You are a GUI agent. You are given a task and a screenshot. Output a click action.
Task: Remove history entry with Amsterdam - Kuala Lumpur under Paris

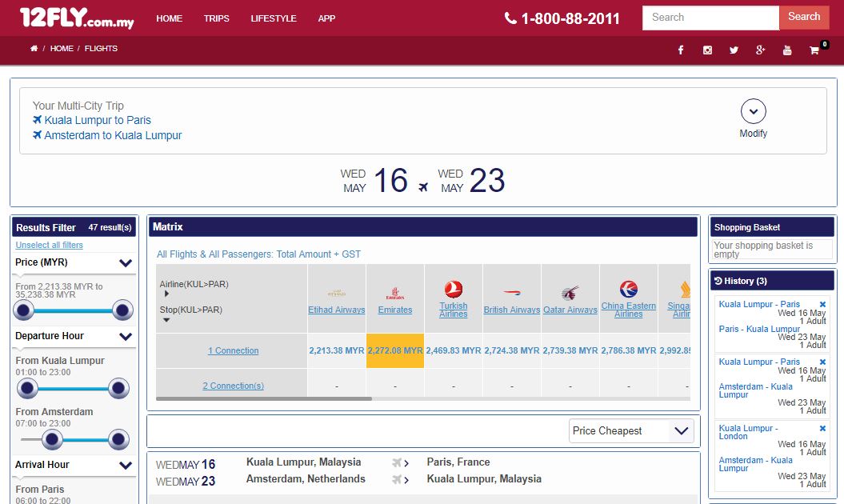(x=822, y=362)
